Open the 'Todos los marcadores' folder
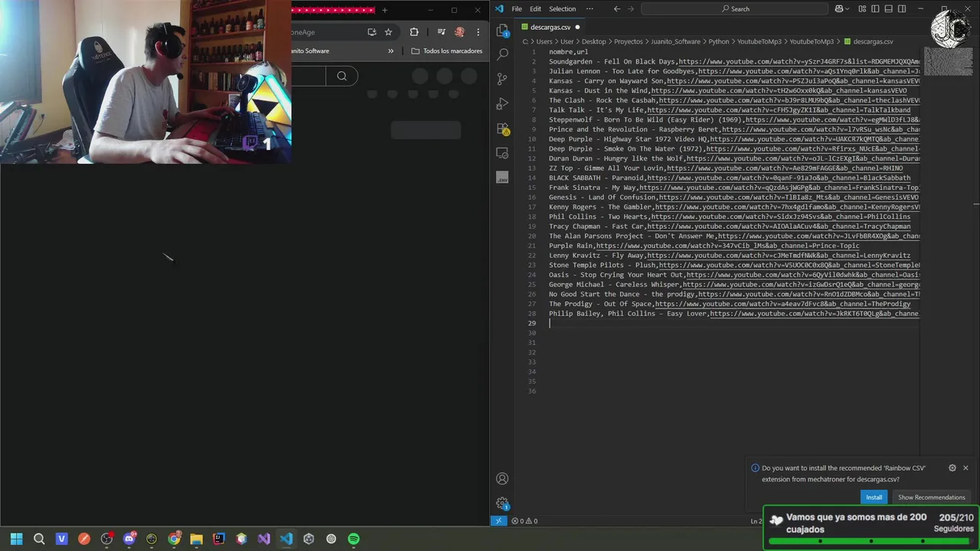 tap(446, 51)
